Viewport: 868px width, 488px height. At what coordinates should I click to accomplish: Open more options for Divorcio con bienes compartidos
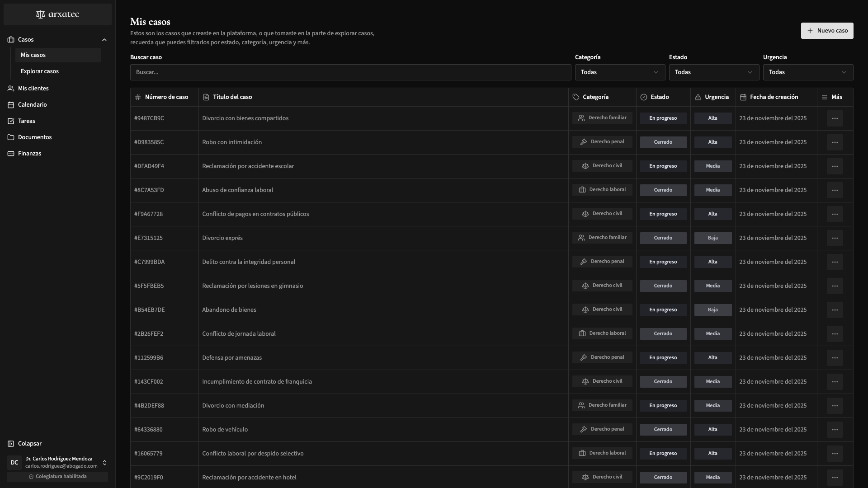835,118
